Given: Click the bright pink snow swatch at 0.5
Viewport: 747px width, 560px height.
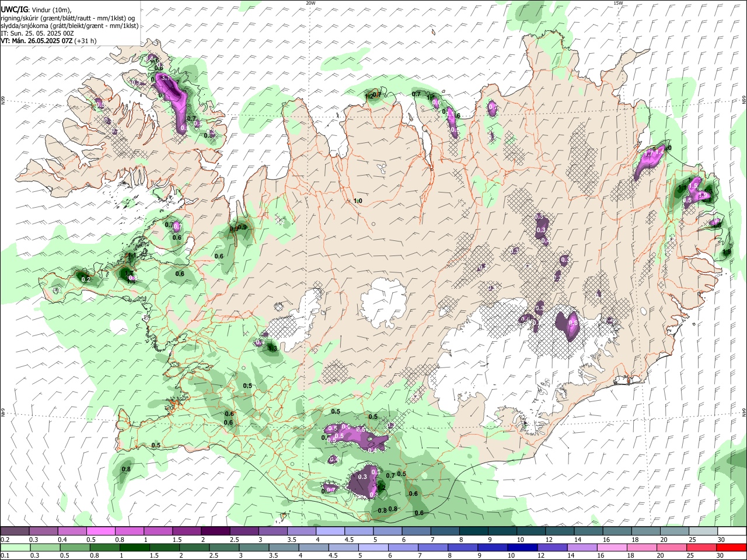Looking at the screenshot, I should coord(100,531).
